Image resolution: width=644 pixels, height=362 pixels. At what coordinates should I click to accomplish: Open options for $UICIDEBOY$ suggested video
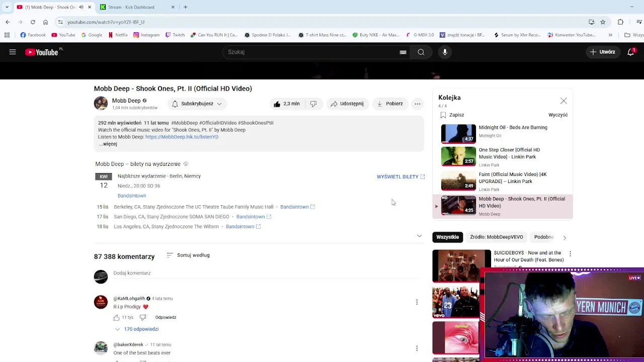(570, 254)
